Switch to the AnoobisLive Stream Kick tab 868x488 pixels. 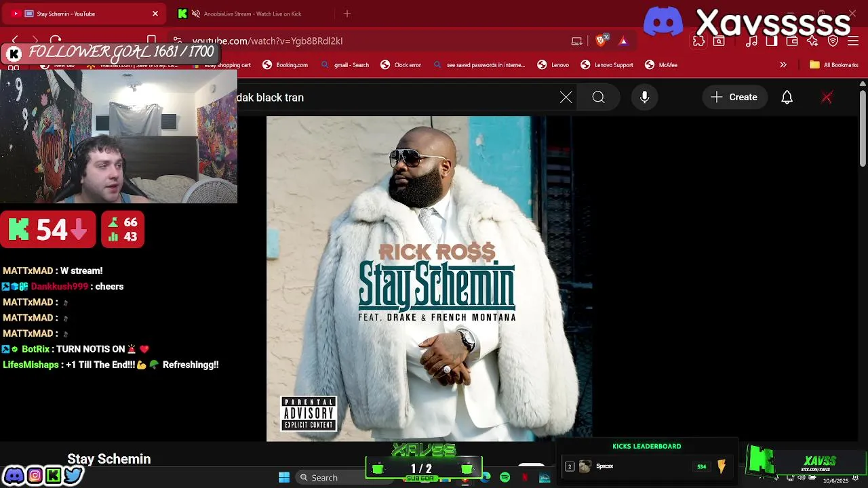pos(251,14)
